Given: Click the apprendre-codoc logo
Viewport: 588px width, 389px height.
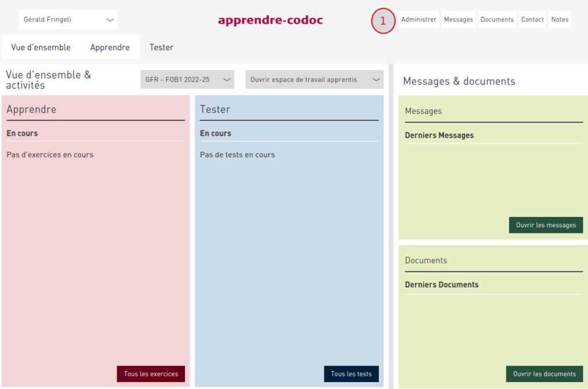Looking at the screenshot, I should click(x=270, y=20).
